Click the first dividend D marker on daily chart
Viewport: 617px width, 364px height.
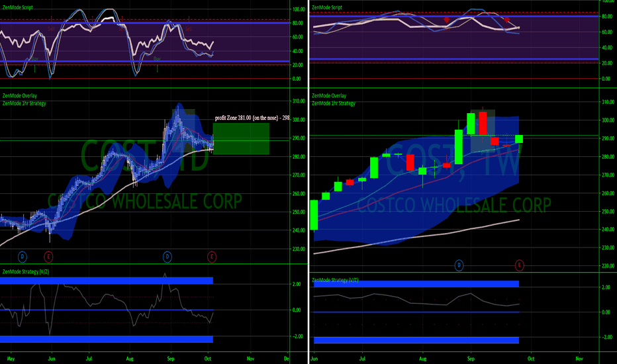click(23, 257)
